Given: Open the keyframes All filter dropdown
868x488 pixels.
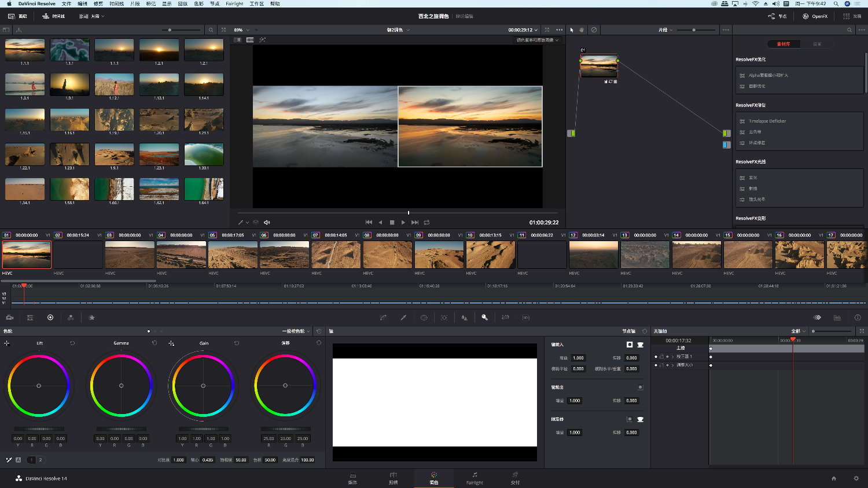Looking at the screenshot, I should [x=799, y=331].
